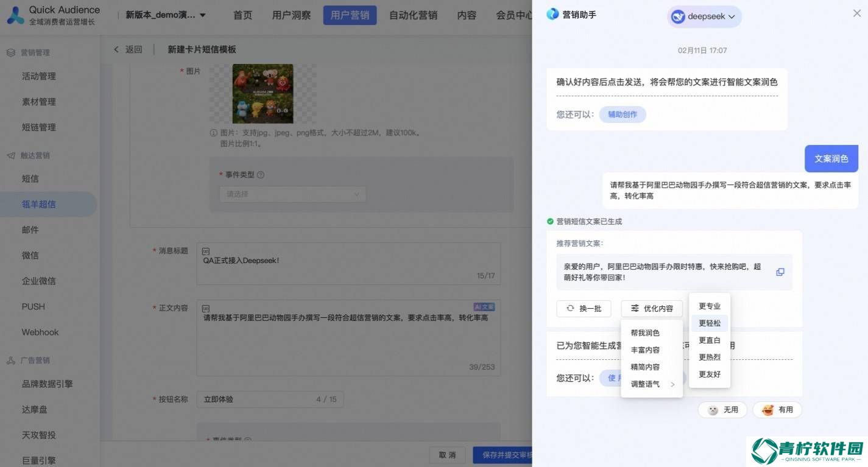Image resolution: width=868 pixels, height=467 pixels.
Task: Click the variable icon in 消息标题 field
Action: (x=206, y=250)
